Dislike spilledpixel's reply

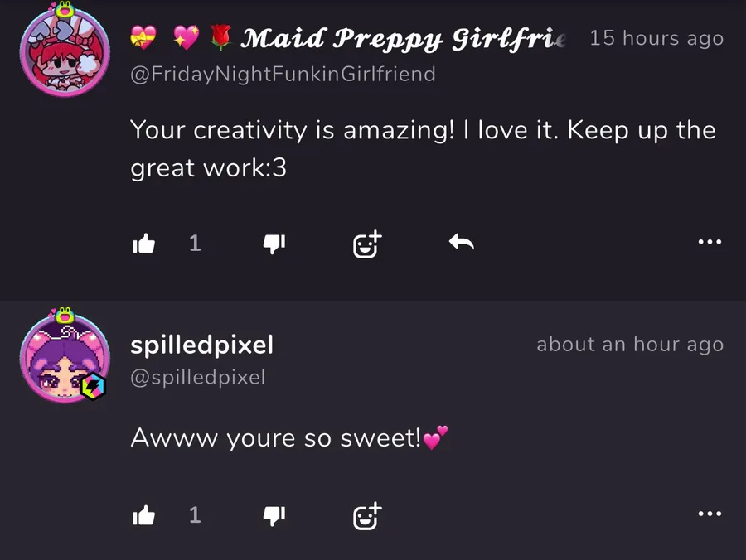tap(274, 515)
